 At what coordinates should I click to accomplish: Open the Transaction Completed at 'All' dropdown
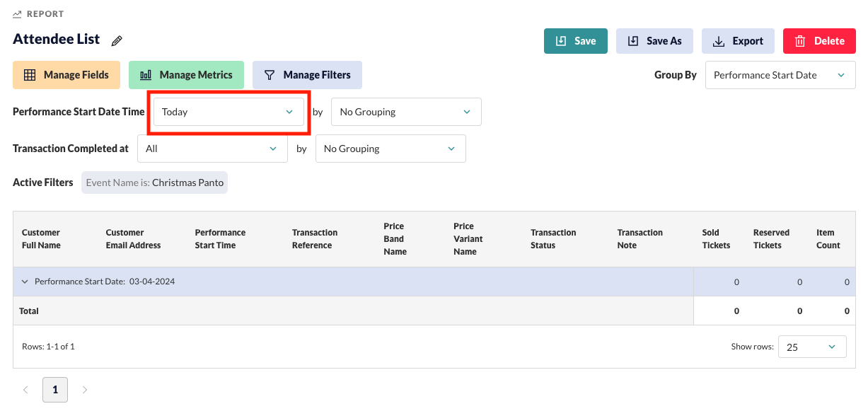(212, 149)
